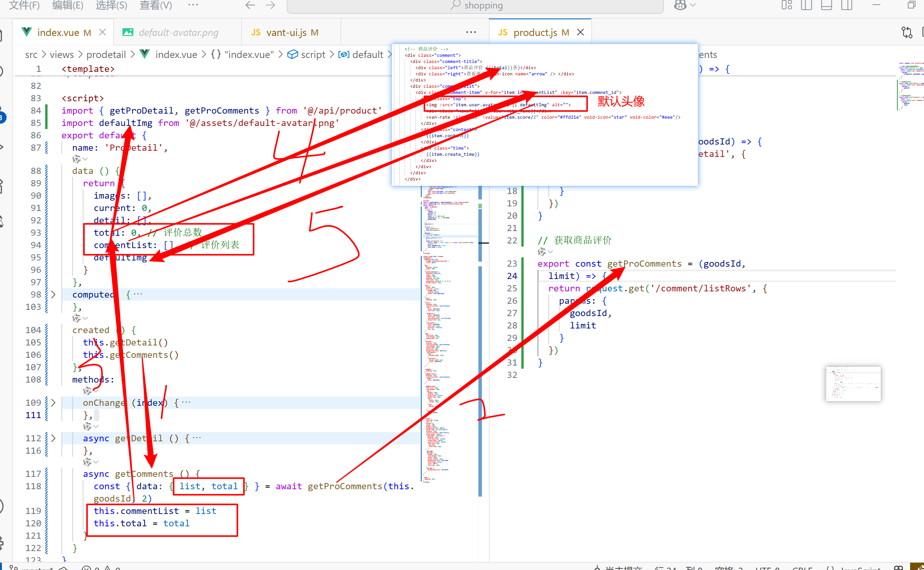The width and height of the screenshot is (924, 570).
Task: Click the script breadcrumb item
Action: pyautogui.click(x=313, y=54)
